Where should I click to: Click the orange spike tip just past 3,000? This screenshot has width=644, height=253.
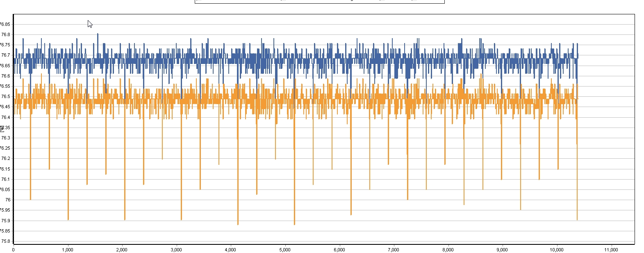tap(181, 219)
